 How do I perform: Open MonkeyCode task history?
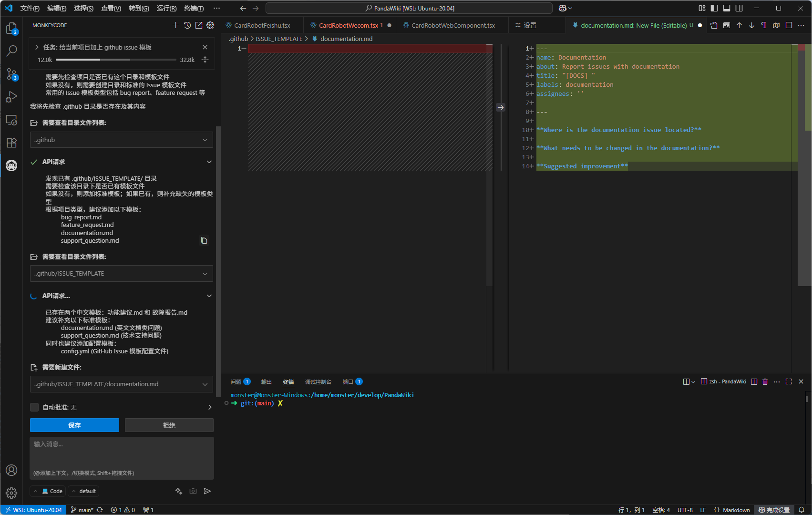[187, 25]
